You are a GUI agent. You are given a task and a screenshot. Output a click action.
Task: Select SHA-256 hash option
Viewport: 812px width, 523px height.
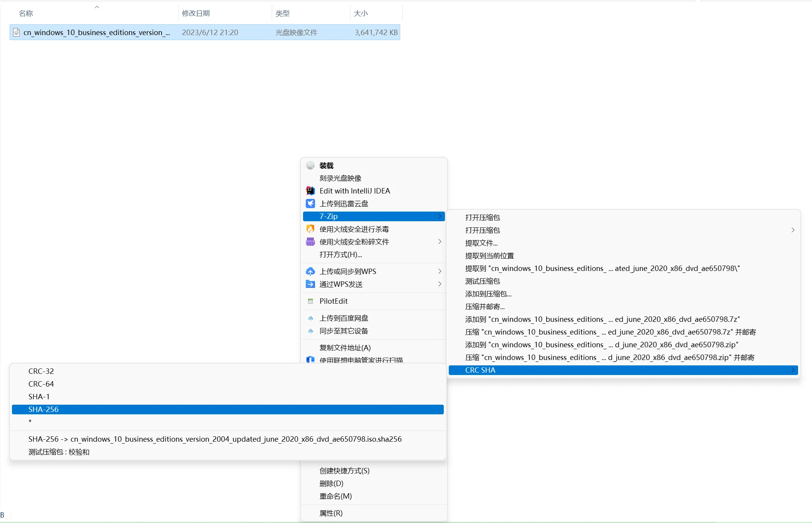tap(228, 409)
